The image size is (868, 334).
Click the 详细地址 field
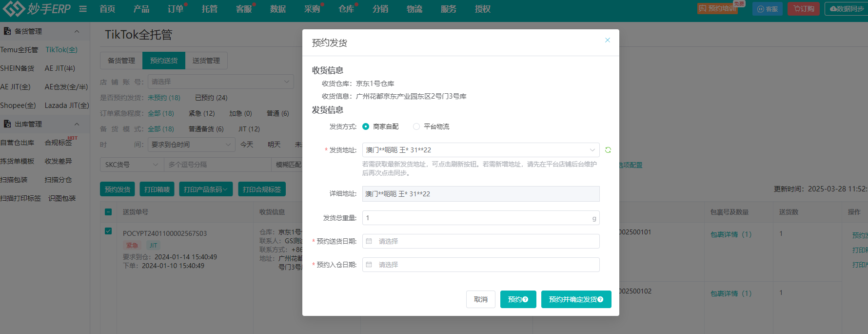[481, 194]
